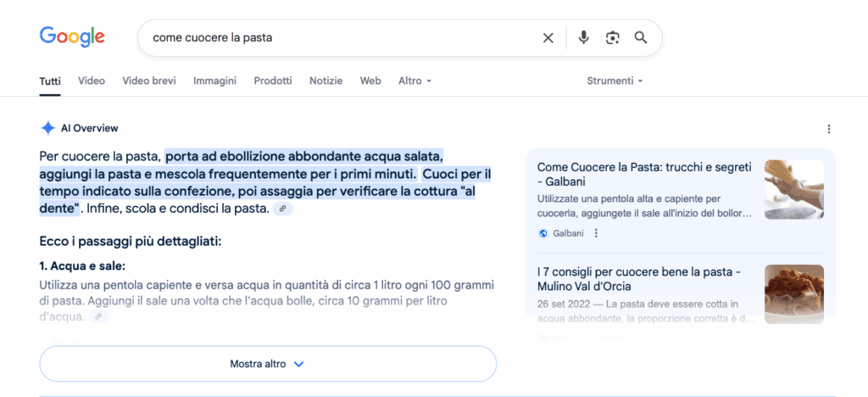Click the Galbani article thumbnail image
868x397 pixels.
[x=793, y=190]
